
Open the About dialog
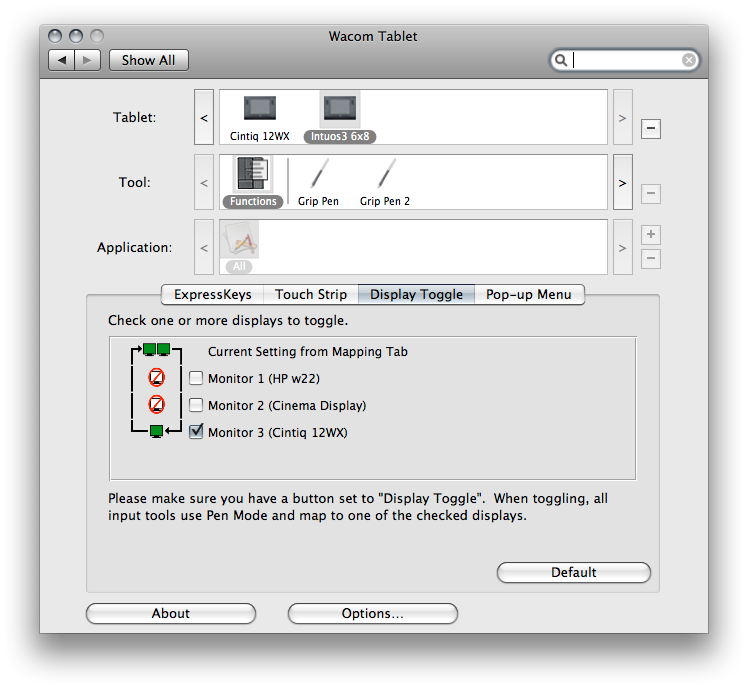(171, 614)
